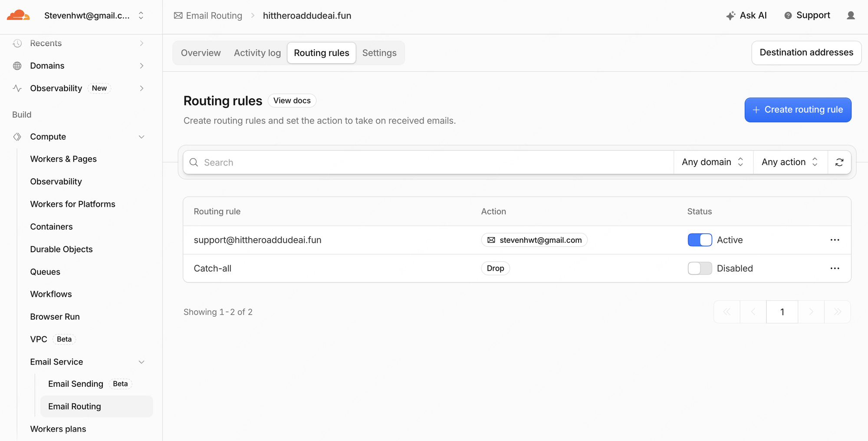Switch to the Overview tab
The image size is (868, 441).
(x=201, y=53)
